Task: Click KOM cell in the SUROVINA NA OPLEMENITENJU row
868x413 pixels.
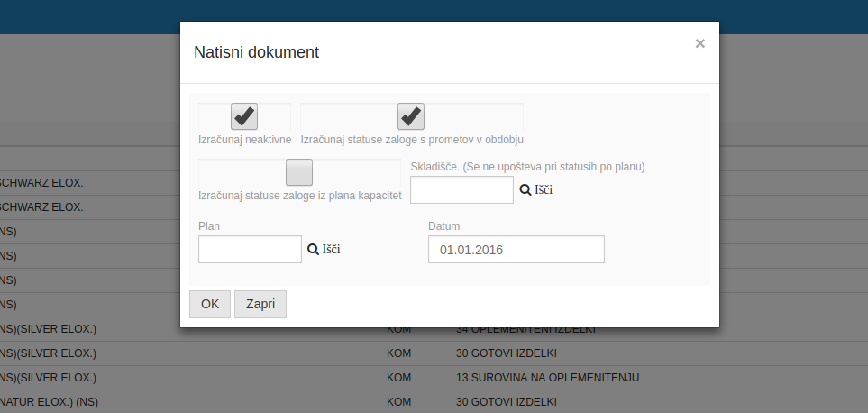Action: [398, 378]
